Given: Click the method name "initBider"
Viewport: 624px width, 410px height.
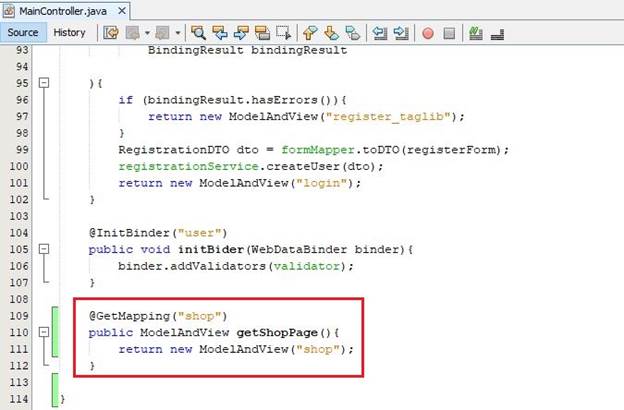Looking at the screenshot, I should [211, 250].
